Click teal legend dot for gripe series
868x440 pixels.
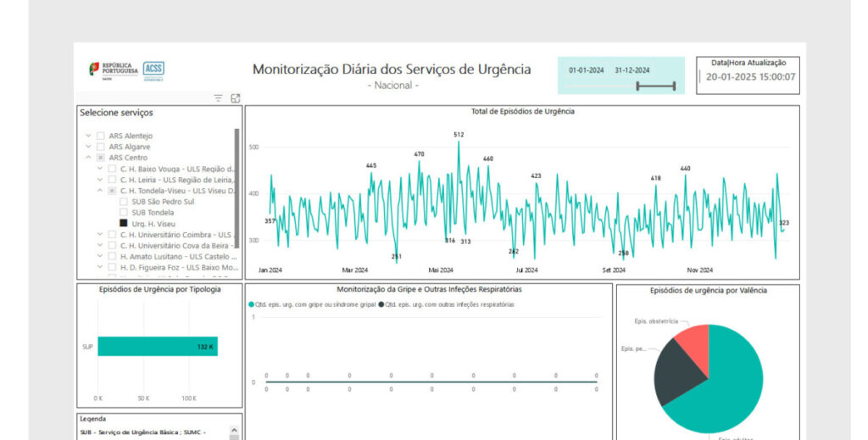pos(251,304)
